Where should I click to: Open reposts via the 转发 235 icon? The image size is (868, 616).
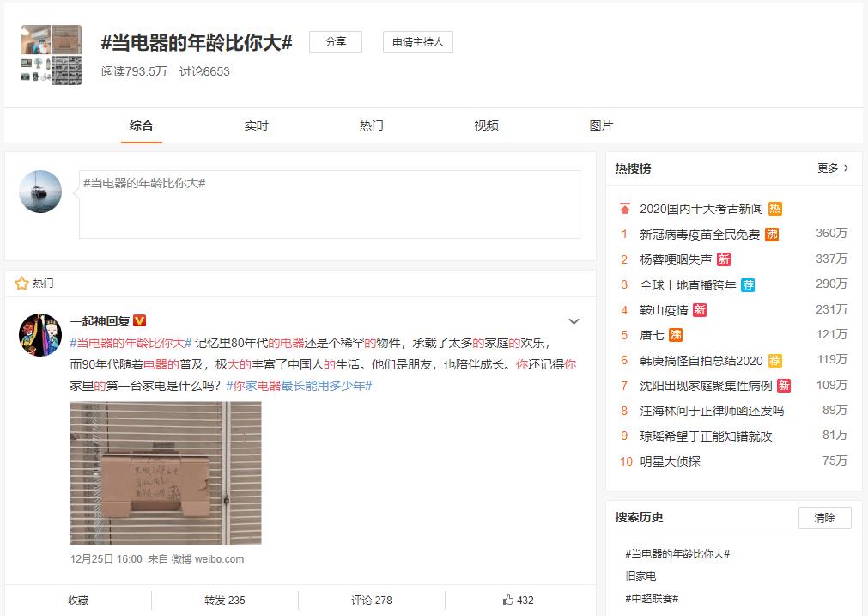click(x=226, y=601)
